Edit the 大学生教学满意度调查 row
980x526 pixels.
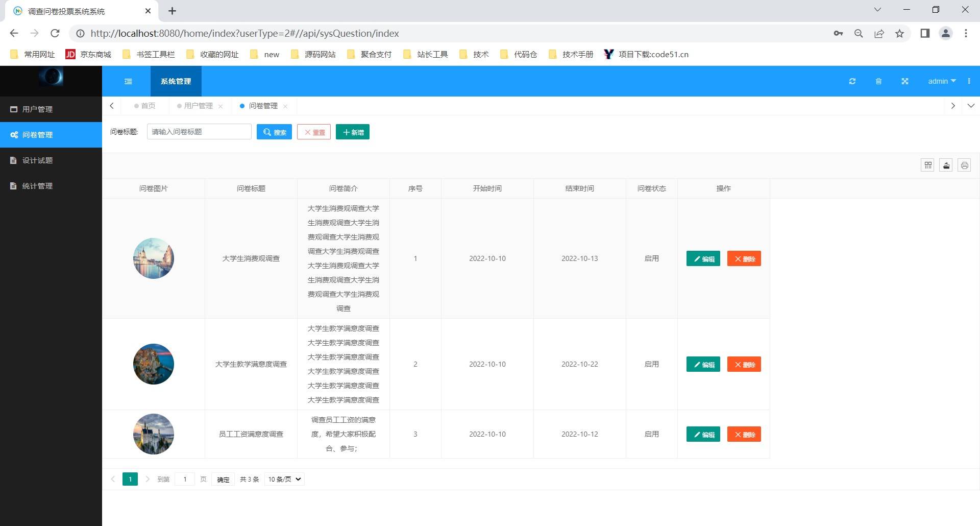click(703, 364)
